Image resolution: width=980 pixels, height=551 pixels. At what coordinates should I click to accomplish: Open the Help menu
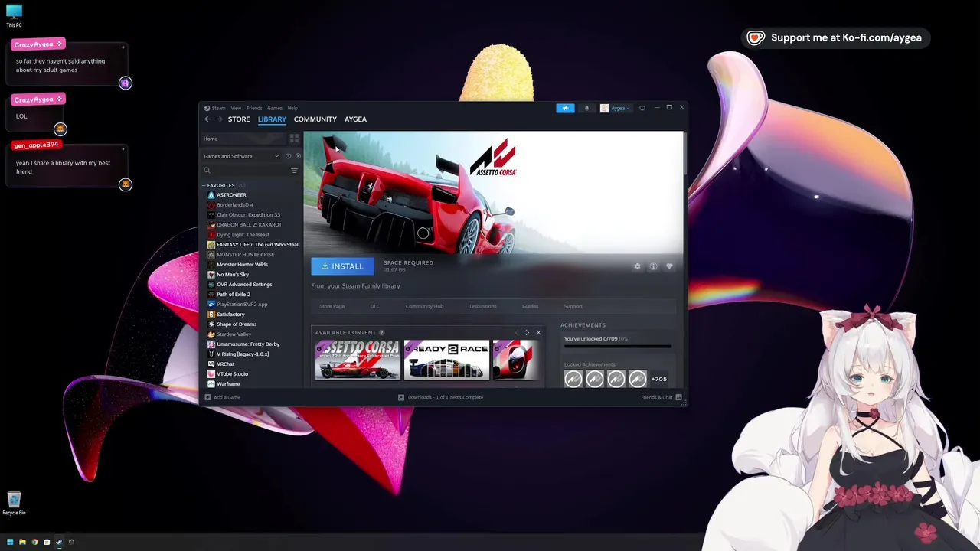pyautogui.click(x=292, y=108)
